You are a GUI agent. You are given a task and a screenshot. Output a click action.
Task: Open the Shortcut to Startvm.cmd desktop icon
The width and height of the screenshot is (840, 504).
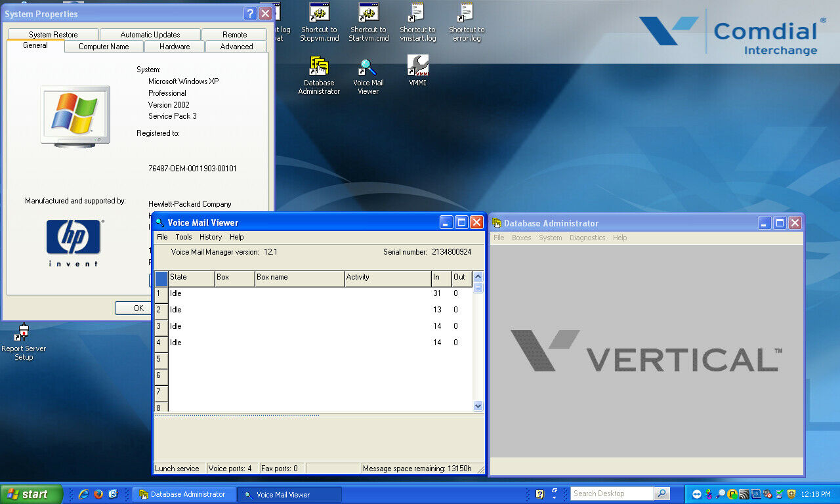tap(369, 22)
